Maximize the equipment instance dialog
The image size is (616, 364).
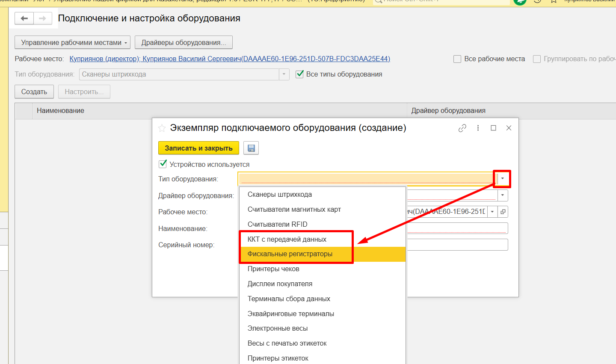pos(493,128)
